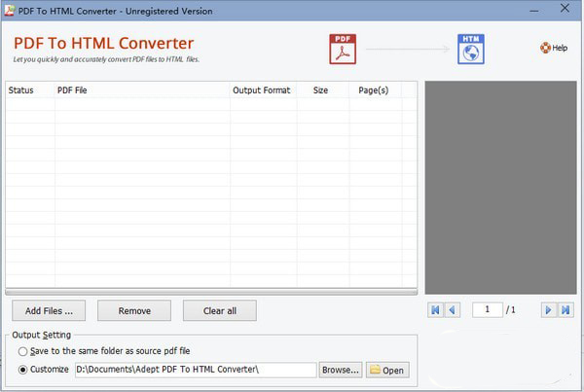Open Help from the top right
Screen dimensions: 584x392
click(x=553, y=48)
